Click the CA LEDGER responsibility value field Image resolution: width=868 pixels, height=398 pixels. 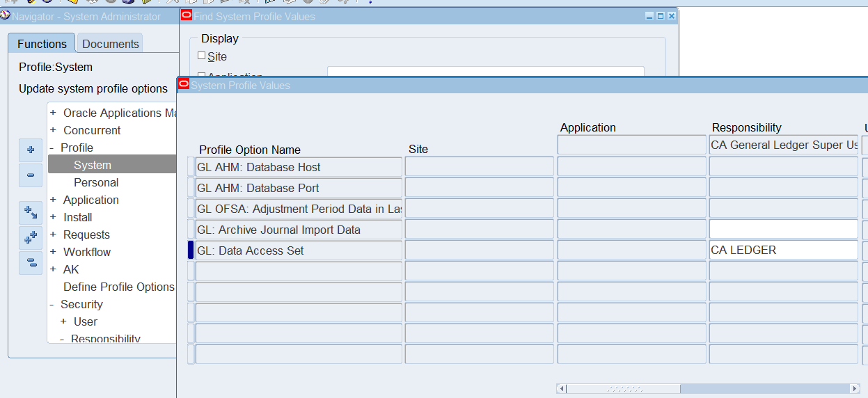pos(784,250)
